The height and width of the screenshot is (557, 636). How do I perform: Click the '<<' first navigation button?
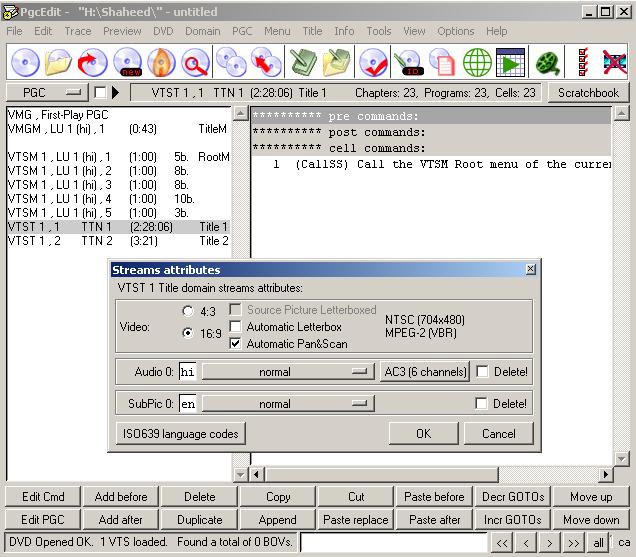coord(502,543)
